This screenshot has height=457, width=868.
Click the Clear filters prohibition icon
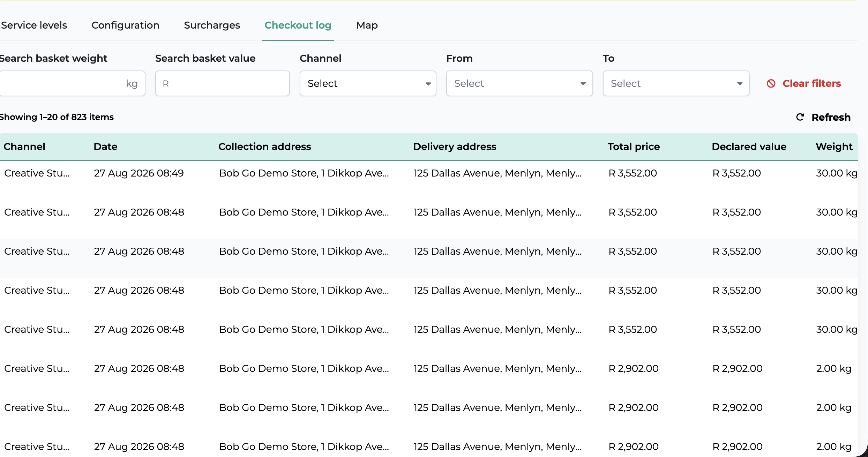(771, 84)
